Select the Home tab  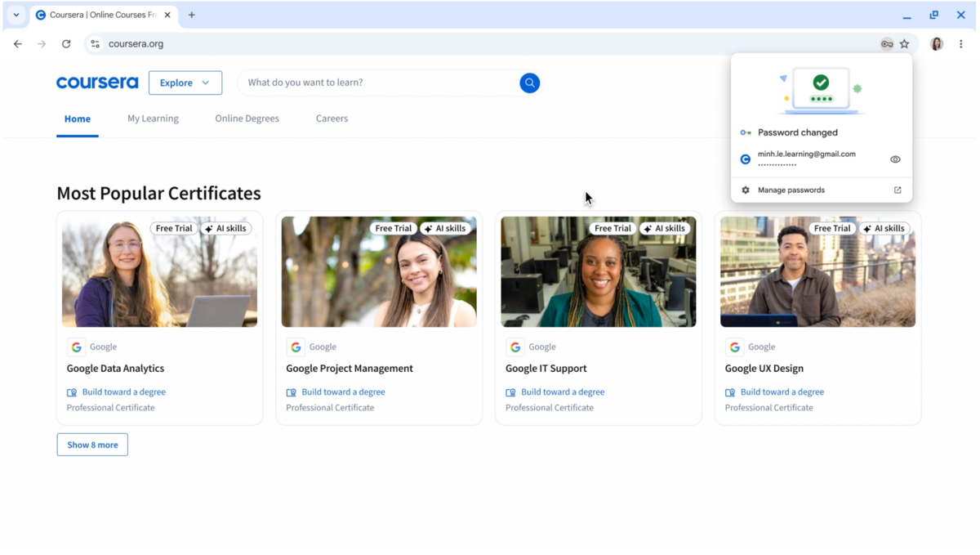click(78, 119)
